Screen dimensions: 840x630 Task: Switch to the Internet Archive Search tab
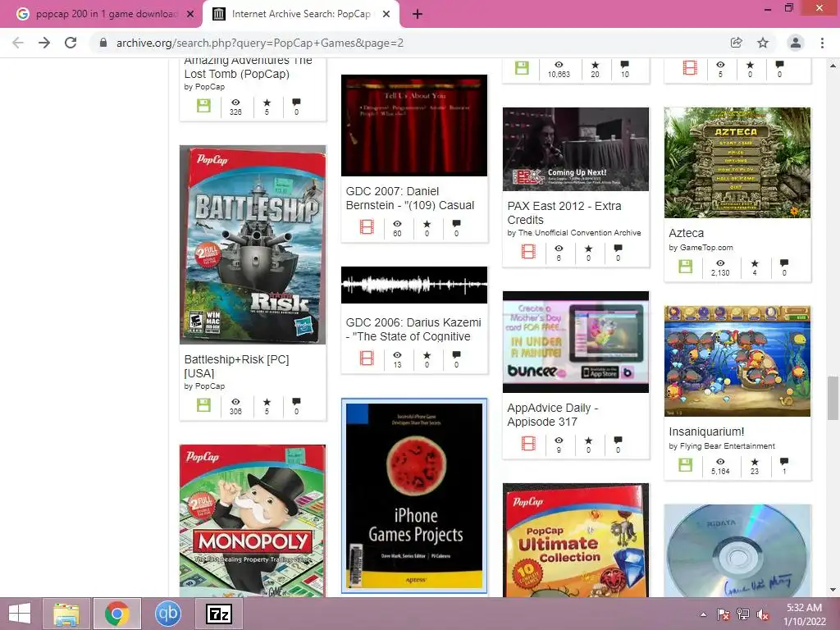tap(301, 14)
